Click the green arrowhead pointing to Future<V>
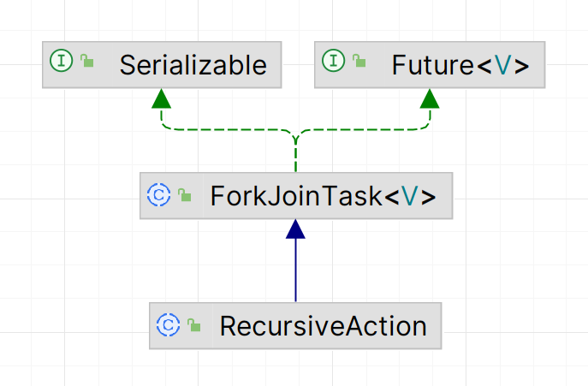This screenshot has width=588, height=386. click(430, 98)
